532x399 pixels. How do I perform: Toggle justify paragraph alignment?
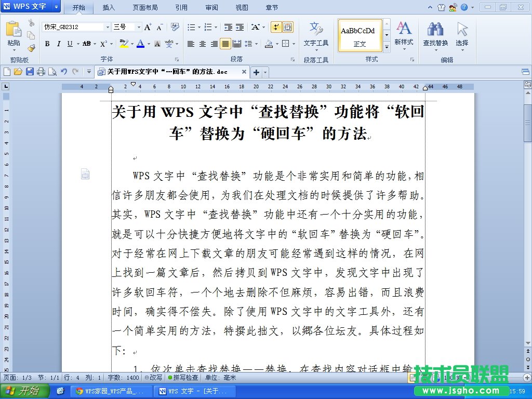pos(225,44)
